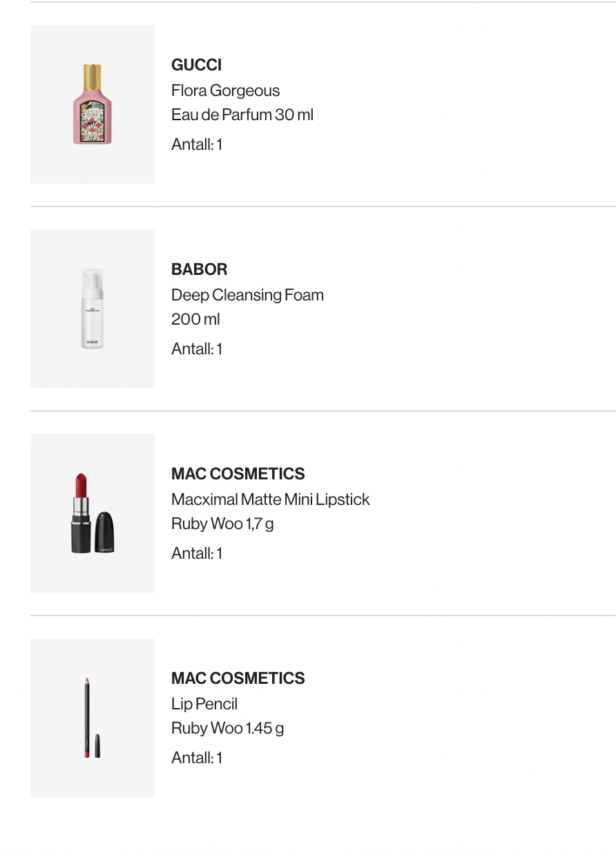The height and width of the screenshot is (851, 616).
Task: Click the Antall: 1 under Lip Pencil
Action: (197, 758)
